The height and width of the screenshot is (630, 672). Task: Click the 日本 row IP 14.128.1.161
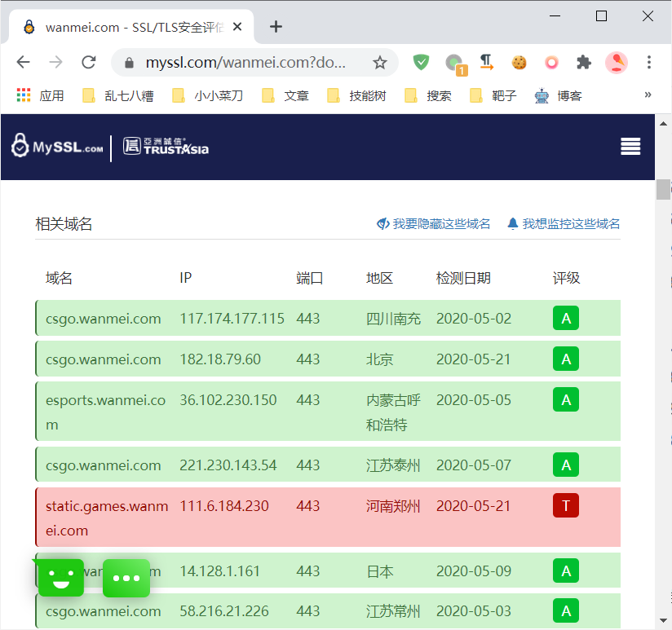pyautogui.click(x=219, y=571)
